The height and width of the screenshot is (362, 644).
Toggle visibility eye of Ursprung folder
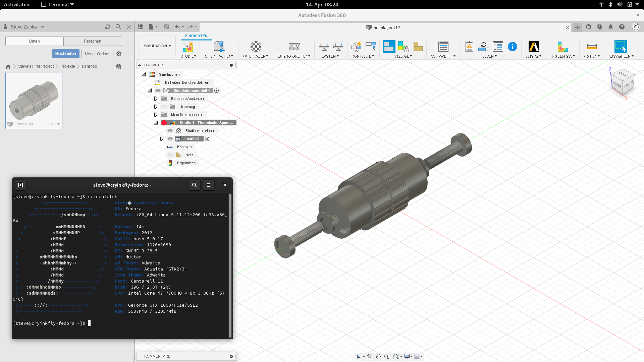164,107
